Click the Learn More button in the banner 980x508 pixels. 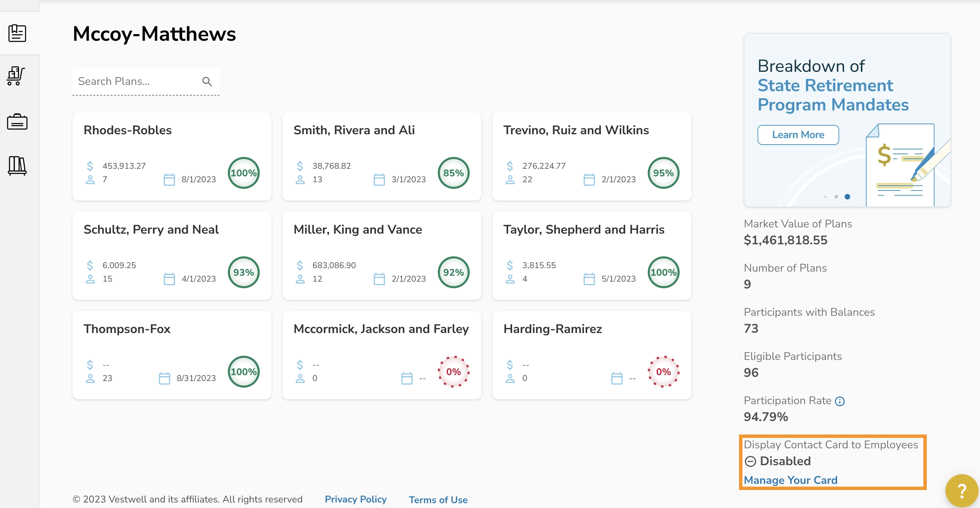tap(798, 135)
